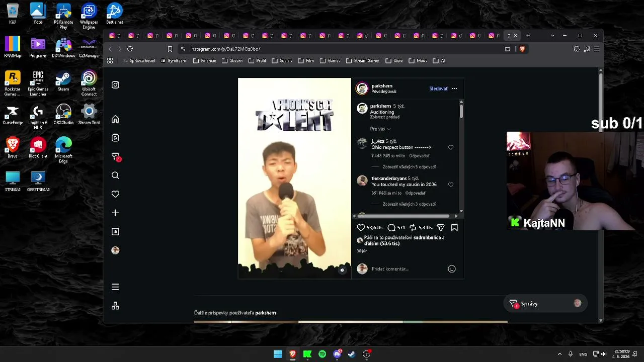
Task: Open Instagram search panel
Action: click(x=115, y=175)
